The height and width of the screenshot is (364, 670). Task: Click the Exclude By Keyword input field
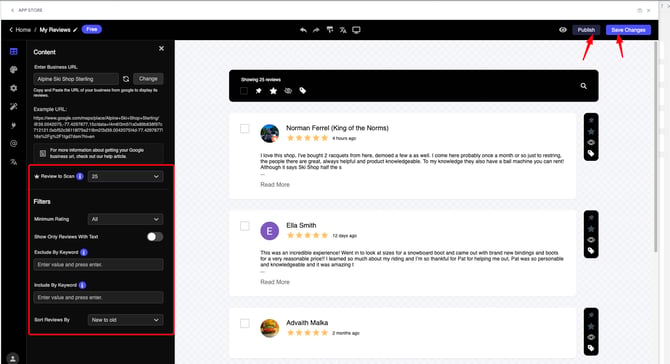point(98,265)
